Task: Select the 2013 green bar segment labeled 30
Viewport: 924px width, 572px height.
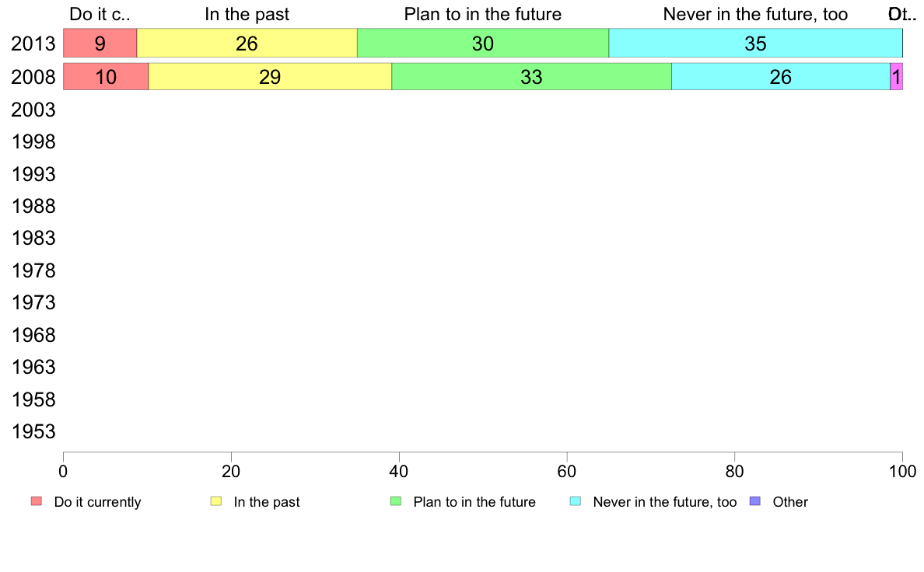Action: click(x=483, y=43)
